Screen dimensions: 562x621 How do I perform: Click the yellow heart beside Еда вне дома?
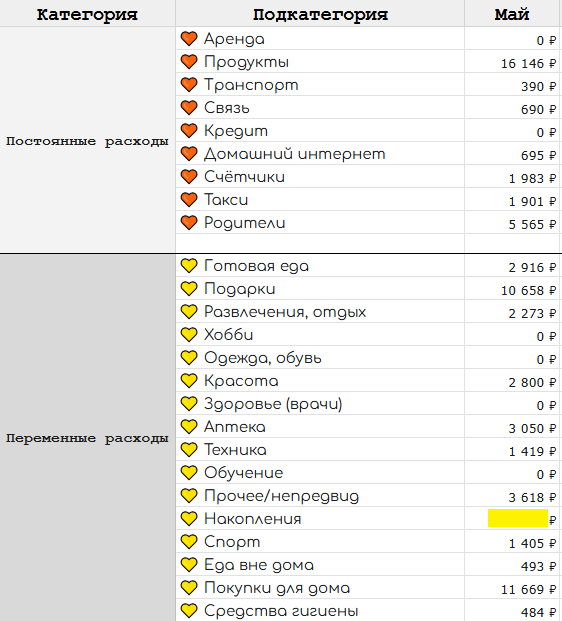point(189,564)
